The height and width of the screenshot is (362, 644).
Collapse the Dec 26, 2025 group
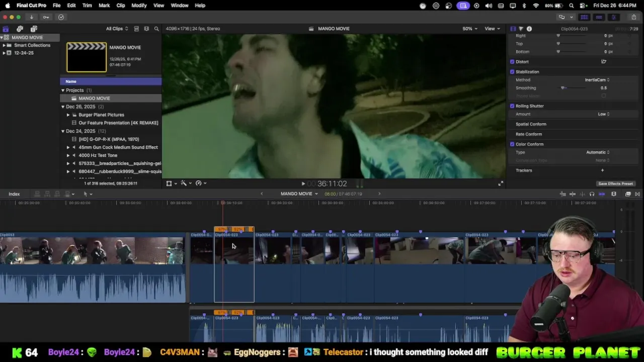63,107
